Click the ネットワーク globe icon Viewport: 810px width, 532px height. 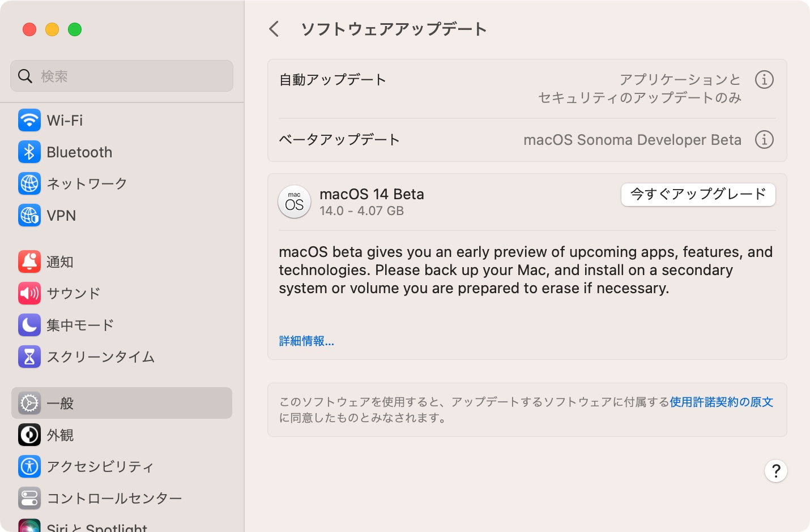29,183
